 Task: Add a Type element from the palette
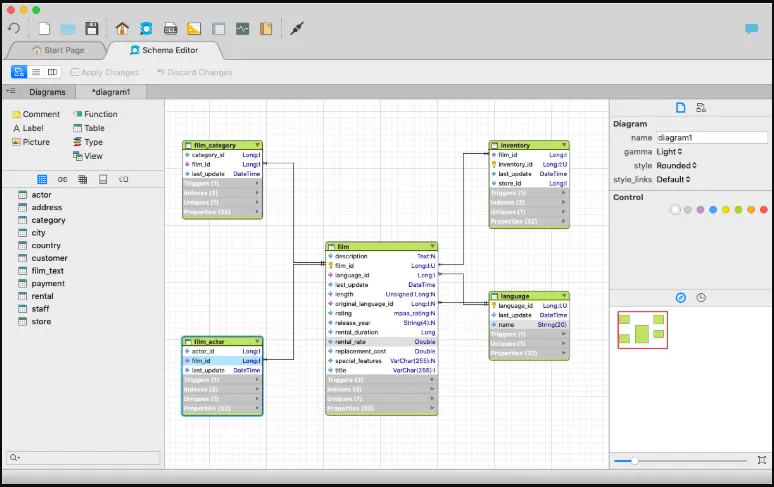[88, 142]
